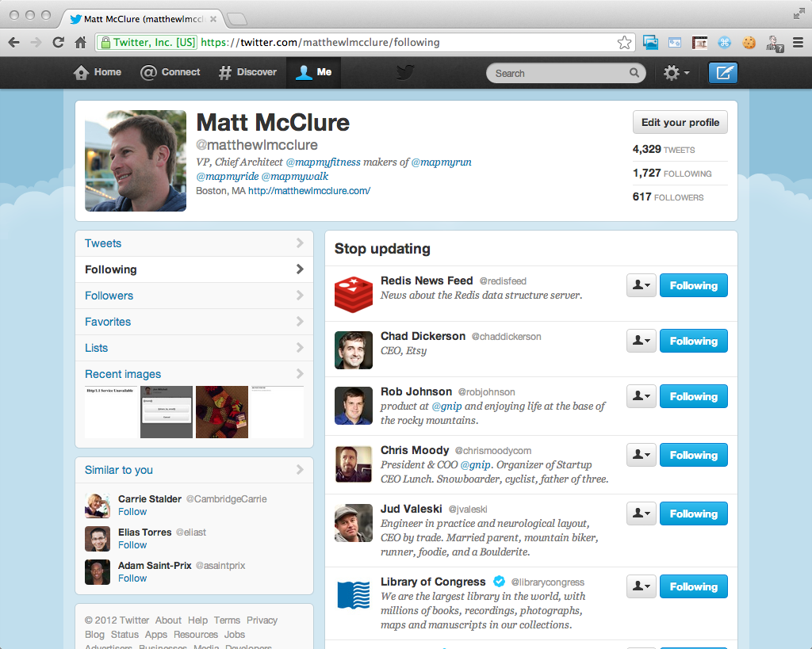Open Tweets in the profile sidebar
Viewport: 812px width, 649px height.
pos(194,243)
